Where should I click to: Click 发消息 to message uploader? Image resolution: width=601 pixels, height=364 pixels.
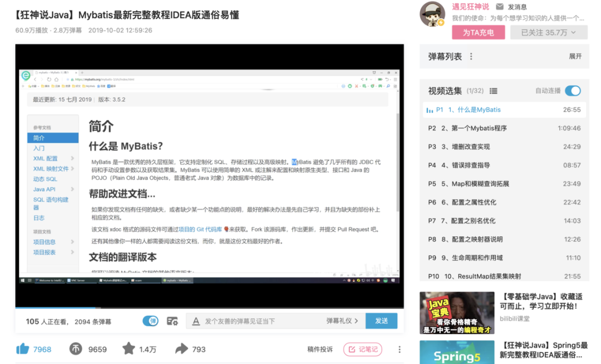518,7
